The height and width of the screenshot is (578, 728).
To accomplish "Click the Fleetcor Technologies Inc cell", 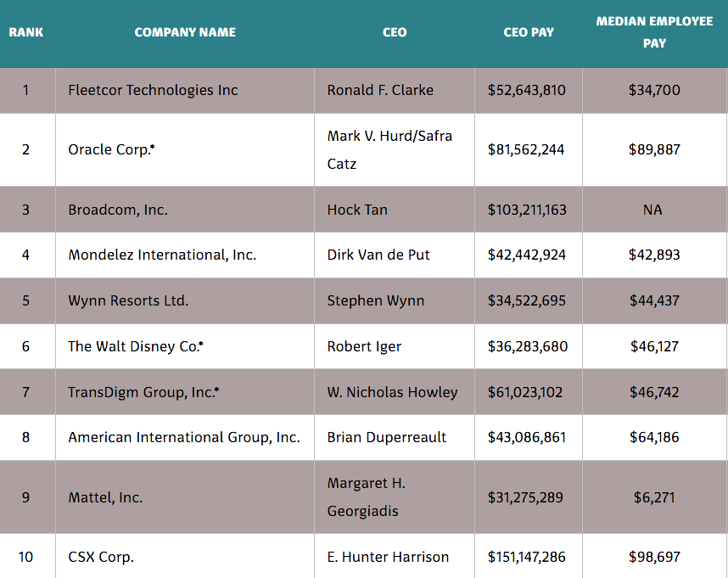I will pyautogui.click(x=153, y=90).
